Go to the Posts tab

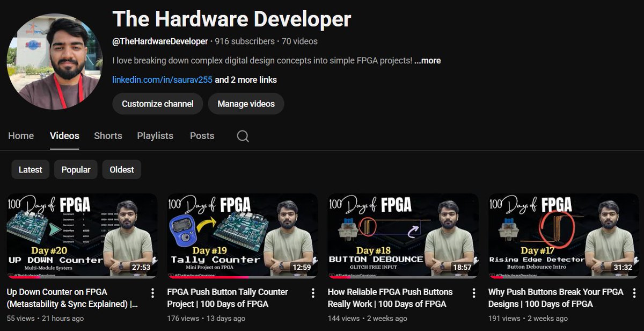pyautogui.click(x=202, y=136)
